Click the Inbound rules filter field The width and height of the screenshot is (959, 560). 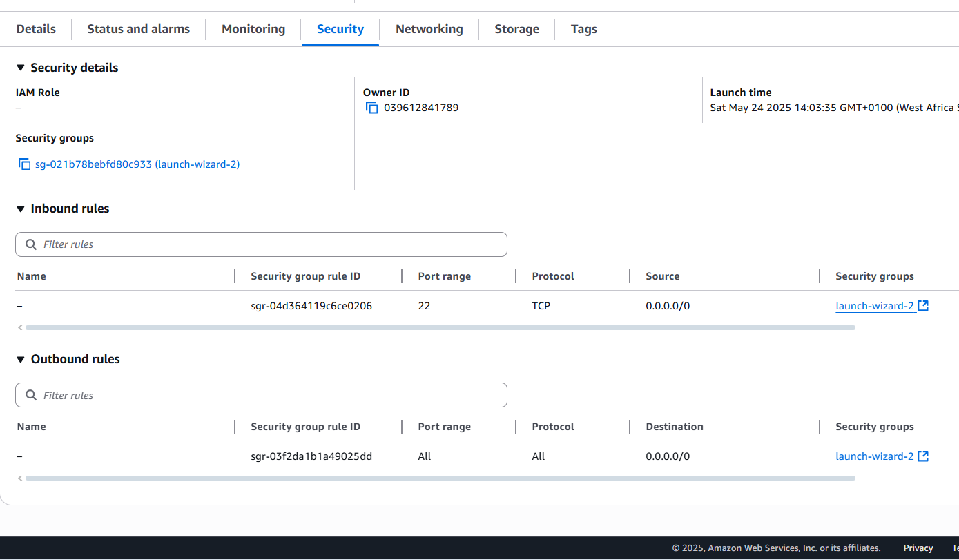pos(269,244)
